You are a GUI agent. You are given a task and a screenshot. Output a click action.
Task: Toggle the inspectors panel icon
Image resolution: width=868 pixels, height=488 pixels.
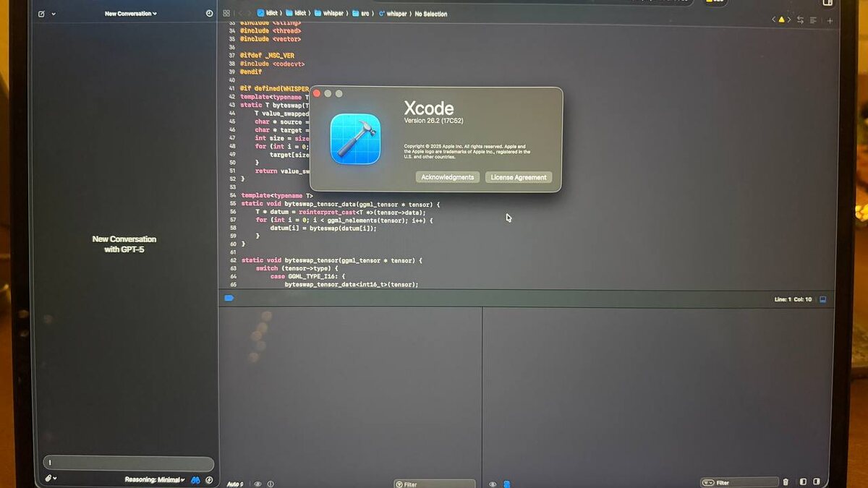coord(827,3)
